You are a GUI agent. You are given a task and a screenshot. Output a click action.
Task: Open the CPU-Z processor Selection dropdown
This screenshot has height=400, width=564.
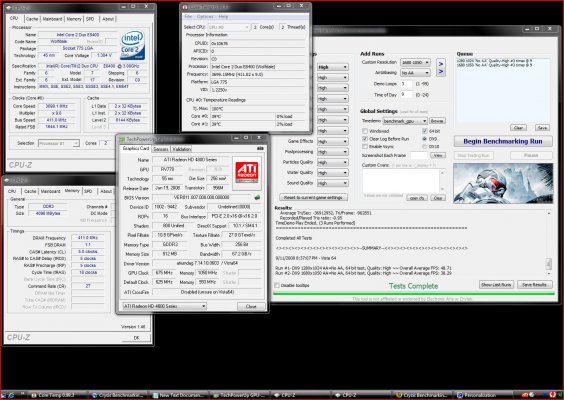tap(59, 143)
